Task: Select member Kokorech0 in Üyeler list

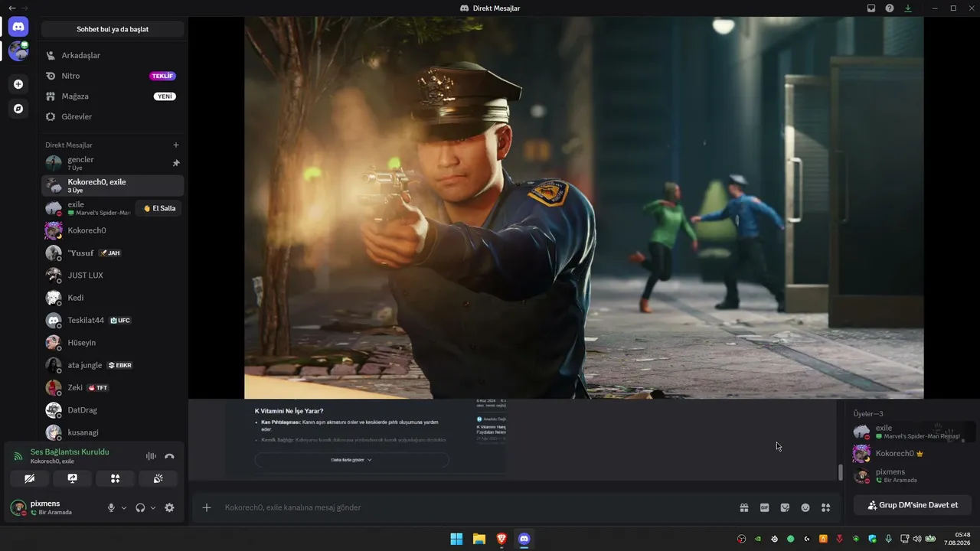Action: click(913, 454)
